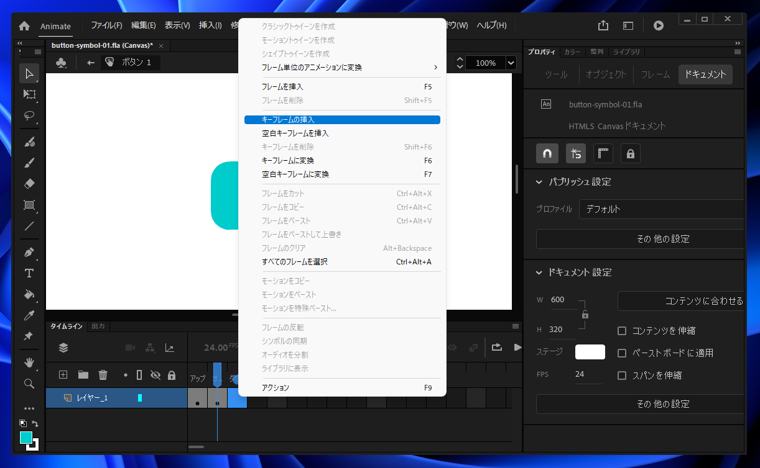
Task: Toggle lock all layers padlock icon
Action: coord(172,375)
